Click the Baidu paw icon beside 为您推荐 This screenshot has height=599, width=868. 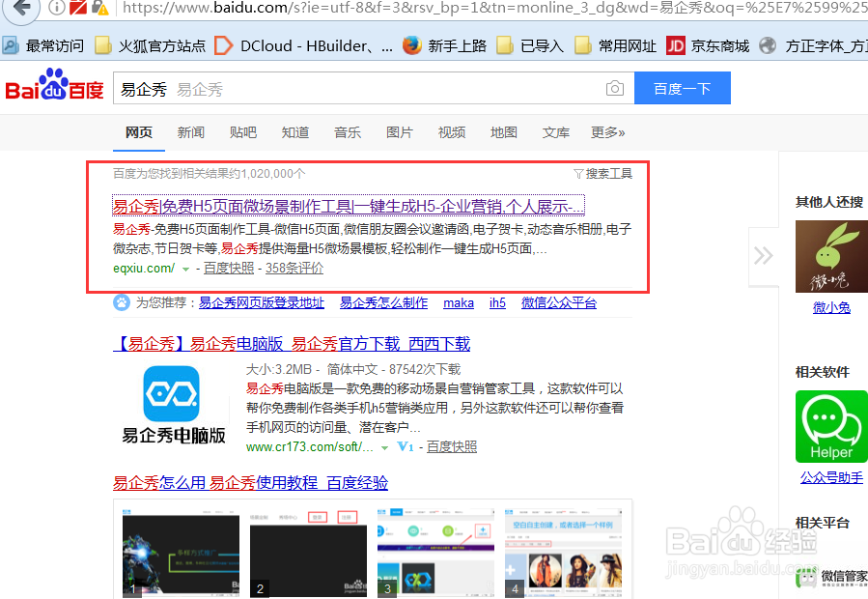122,302
